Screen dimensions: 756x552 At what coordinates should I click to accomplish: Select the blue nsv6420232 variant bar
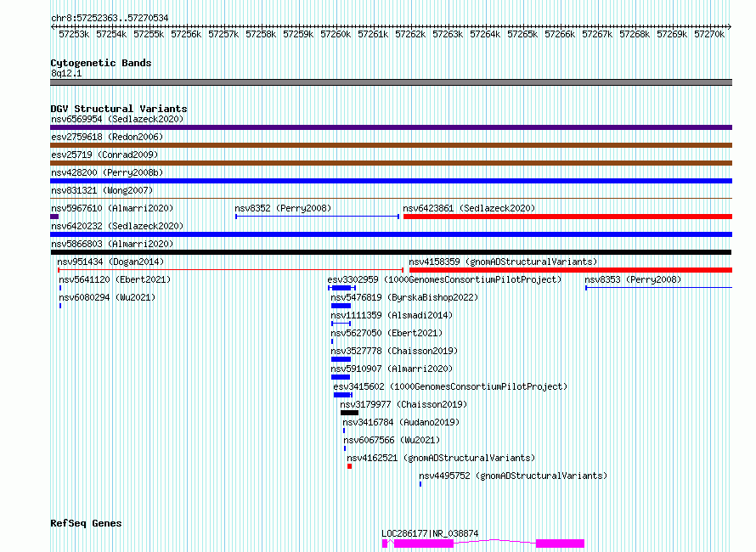[391, 234]
